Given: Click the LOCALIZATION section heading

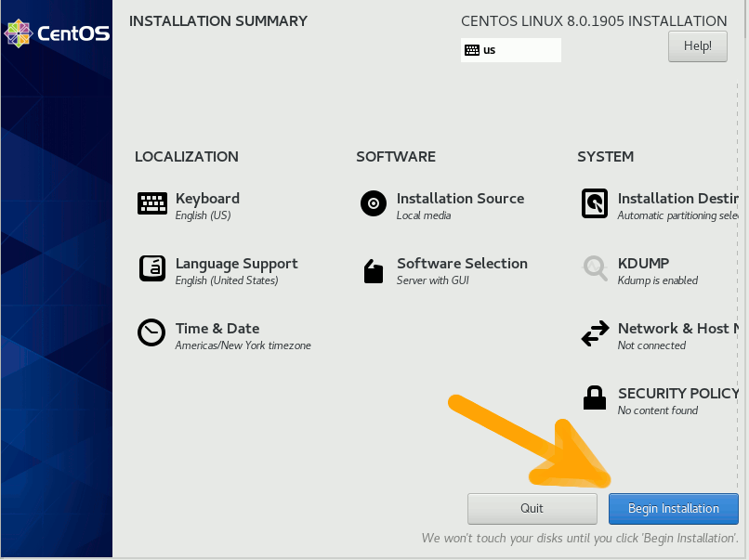Looking at the screenshot, I should [186, 157].
